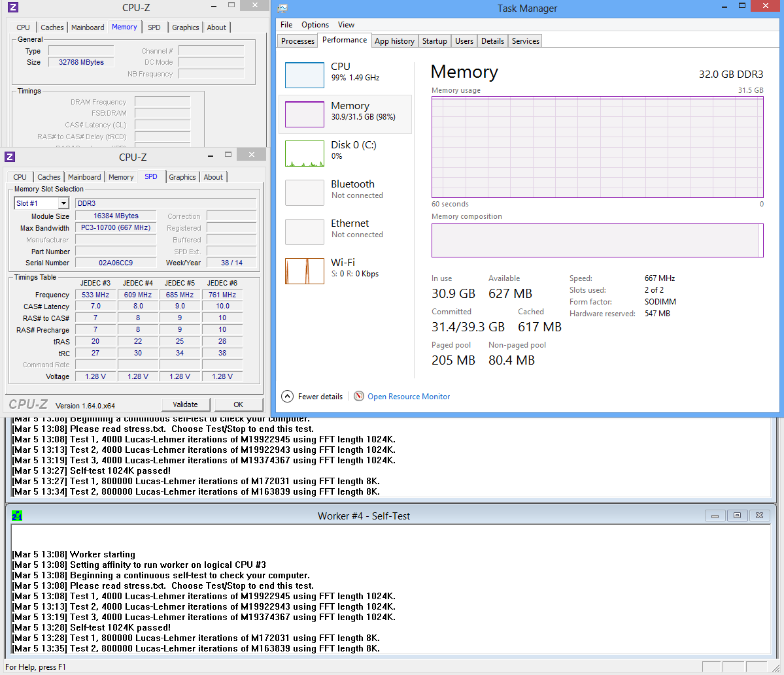784x675 pixels.
Task: Switch to the Processes tab
Action: point(298,41)
